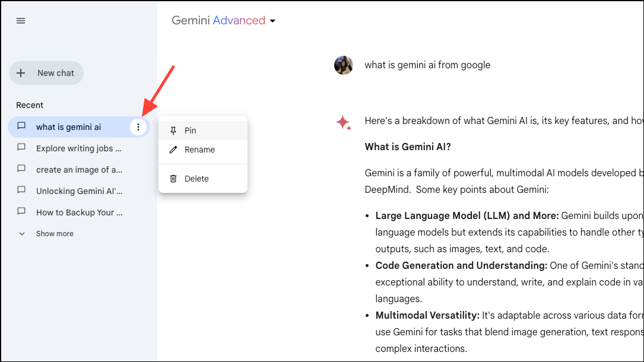Click the Gemini sparkle icon beside the response
The height and width of the screenshot is (362, 644).
[344, 121]
